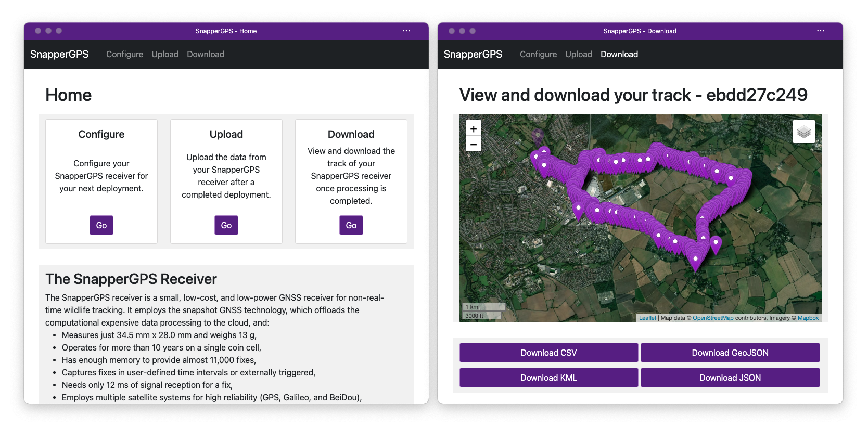Zoom in on the map
The width and height of the screenshot is (868, 428).
[473, 129]
